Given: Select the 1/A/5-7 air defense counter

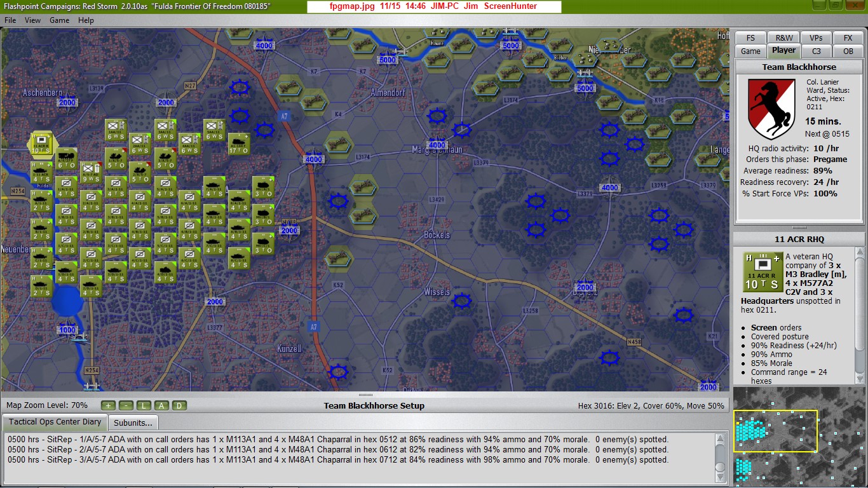Looking at the screenshot, I should pyautogui.click(x=116, y=158).
